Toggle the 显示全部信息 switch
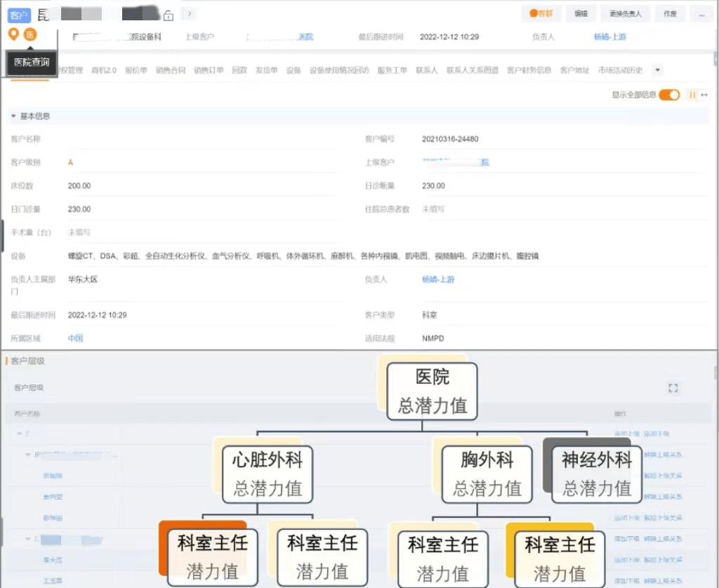The image size is (719, 588). click(x=669, y=95)
